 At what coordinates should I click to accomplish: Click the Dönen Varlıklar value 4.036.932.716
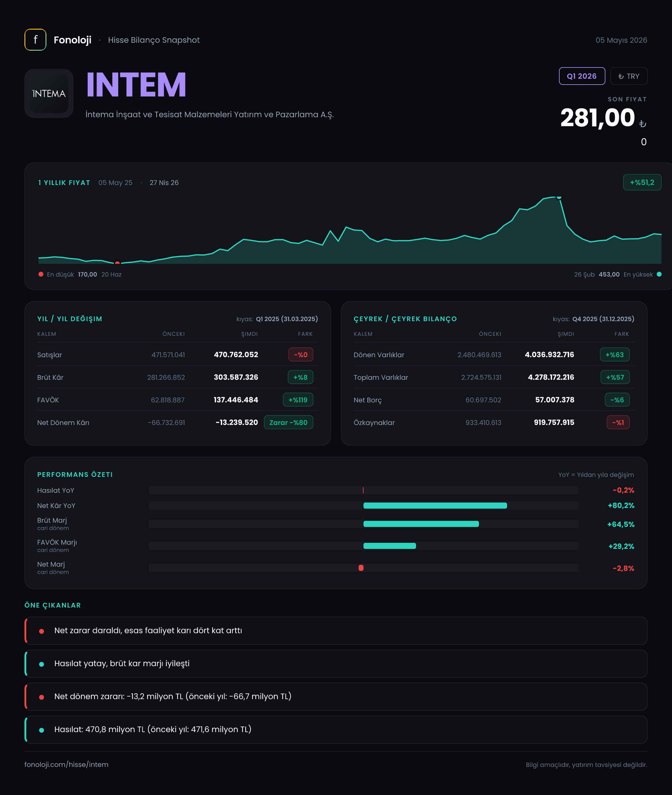(549, 354)
